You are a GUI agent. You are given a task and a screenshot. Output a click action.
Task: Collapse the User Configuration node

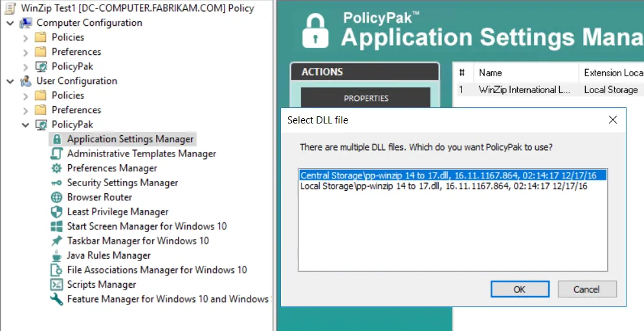coord(10,81)
